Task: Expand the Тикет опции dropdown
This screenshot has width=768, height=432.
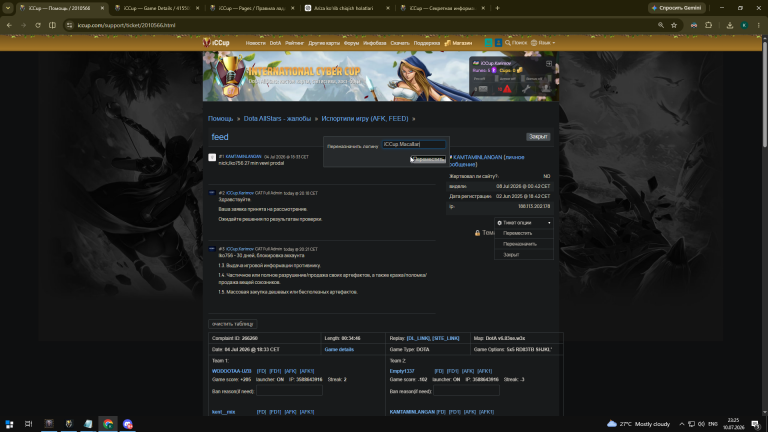Action: click(x=524, y=223)
